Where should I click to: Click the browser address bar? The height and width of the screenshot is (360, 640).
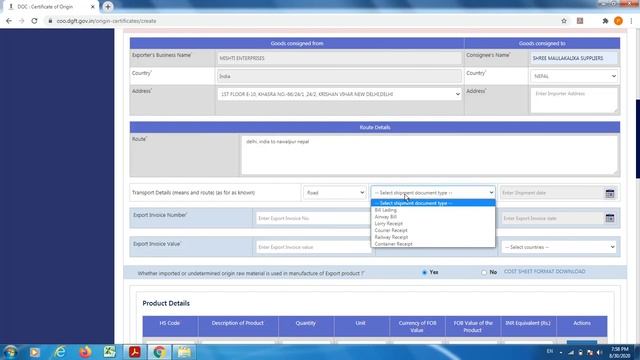coord(302,21)
